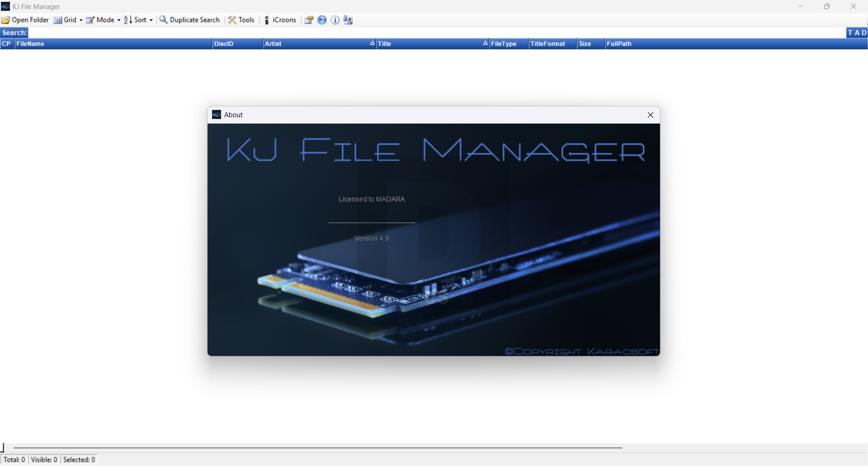Click the Open Folder toolbar button
868x466 pixels.
[x=25, y=20]
